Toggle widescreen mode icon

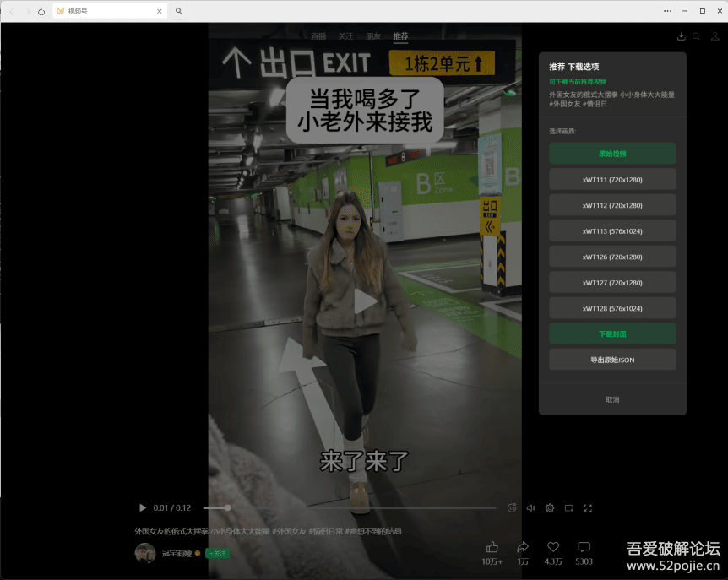click(x=568, y=508)
